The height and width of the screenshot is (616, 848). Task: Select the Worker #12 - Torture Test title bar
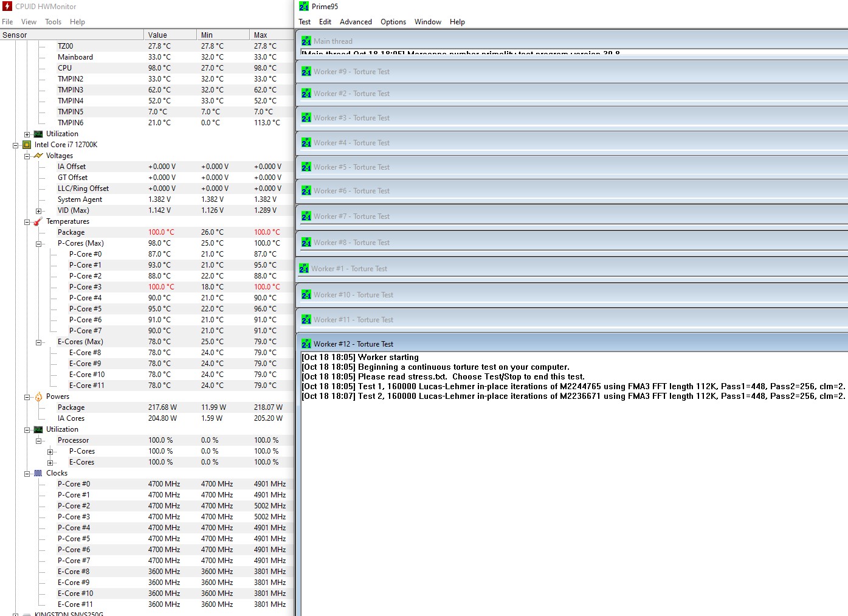(572, 344)
